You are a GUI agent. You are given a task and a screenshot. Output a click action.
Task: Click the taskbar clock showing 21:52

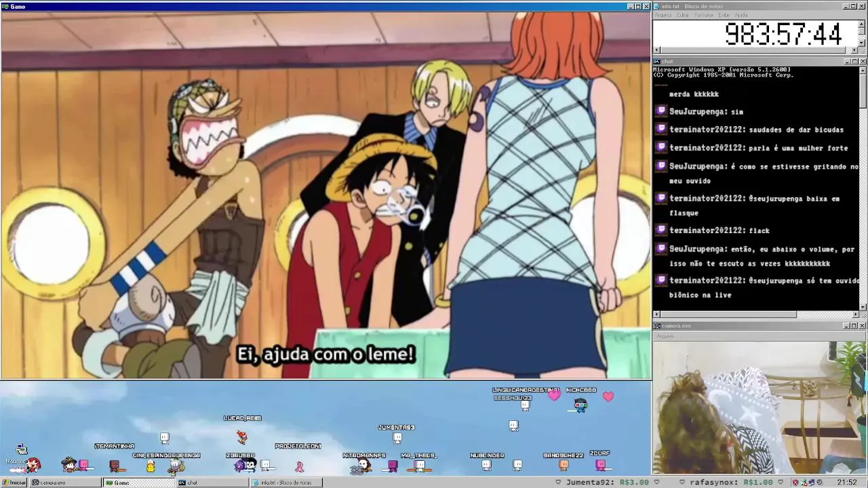coord(847,483)
